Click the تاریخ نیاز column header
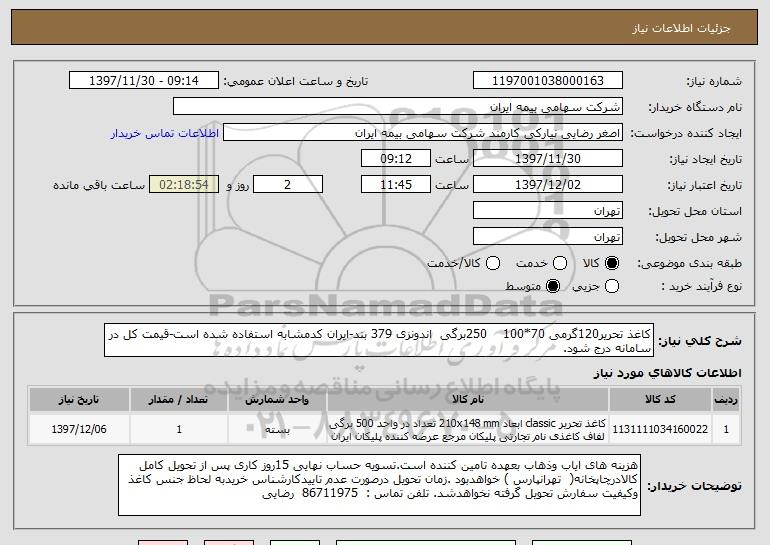This screenshot has height=545, width=770. (79, 400)
